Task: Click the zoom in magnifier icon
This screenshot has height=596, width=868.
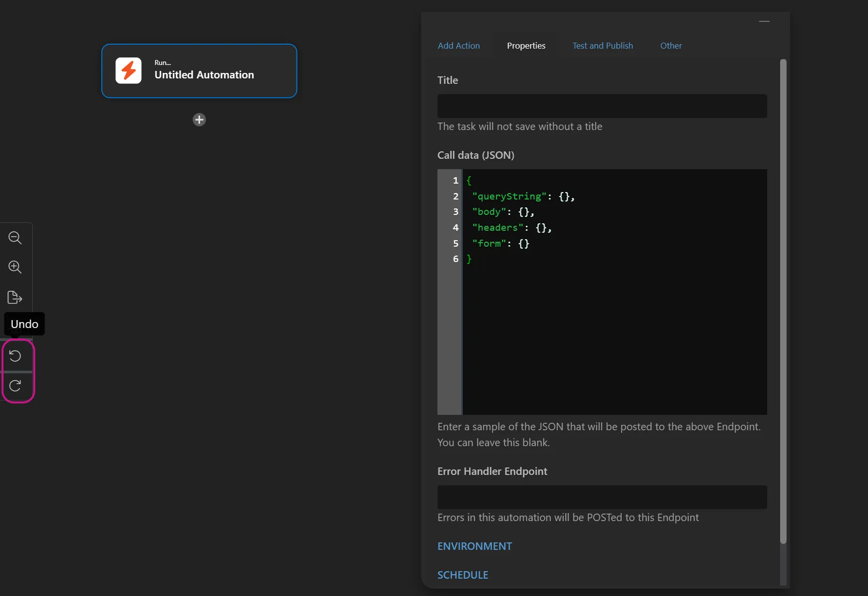Action: [x=15, y=267]
